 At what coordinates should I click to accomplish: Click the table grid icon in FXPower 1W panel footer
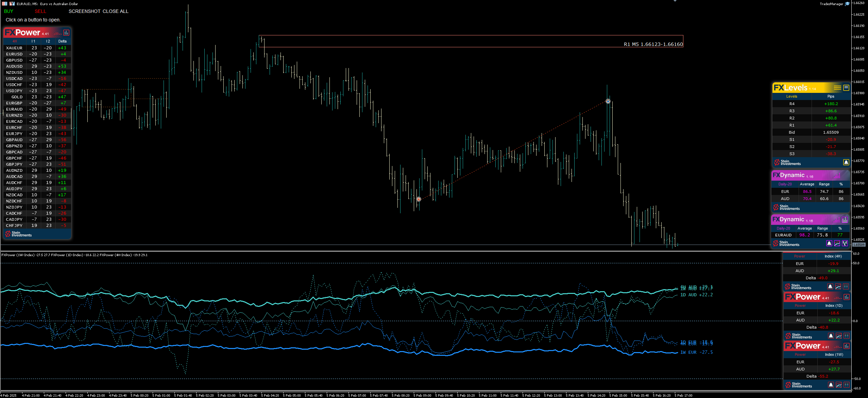847,385
